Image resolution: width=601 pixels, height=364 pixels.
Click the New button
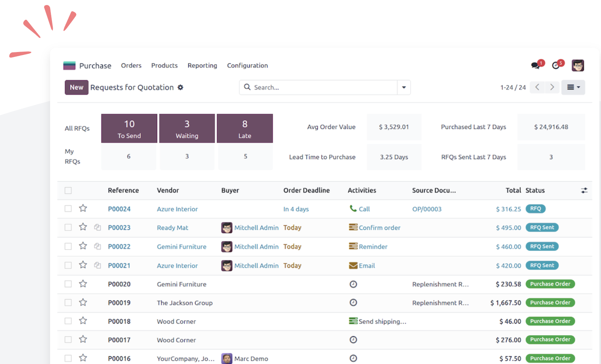pos(76,87)
